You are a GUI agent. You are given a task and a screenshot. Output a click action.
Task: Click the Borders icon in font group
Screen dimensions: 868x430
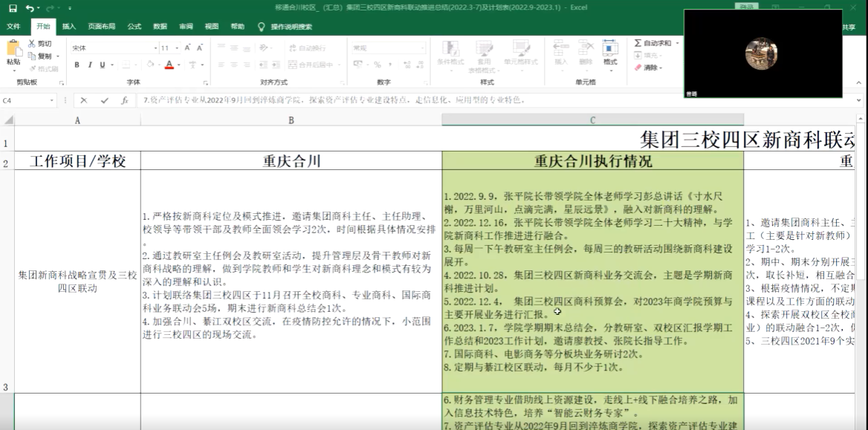(126, 65)
